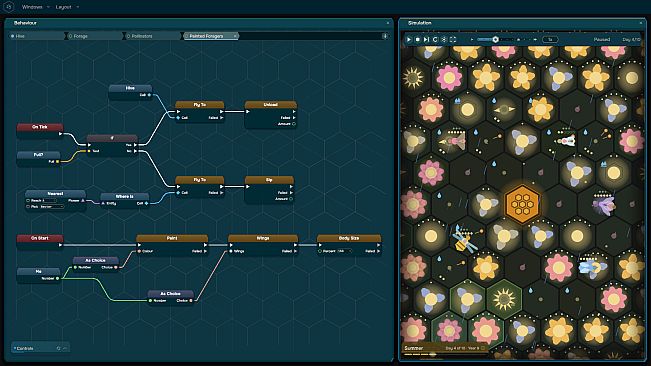The image size is (651, 366).
Task: Click the honeycomb hive cell in simulation
Action: [x=522, y=204]
